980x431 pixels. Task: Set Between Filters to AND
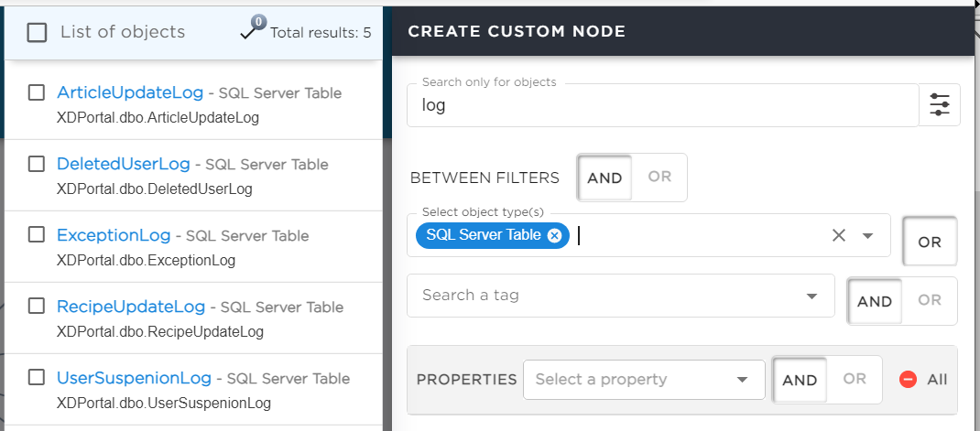click(x=604, y=178)
